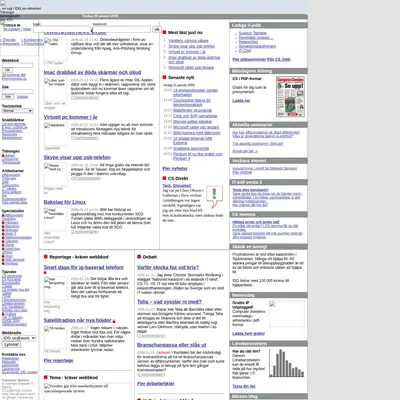The image size is (400, 400).
Task: Click 'Microsoft säger upp testare' in Mest läst
Action: (191, 67)
